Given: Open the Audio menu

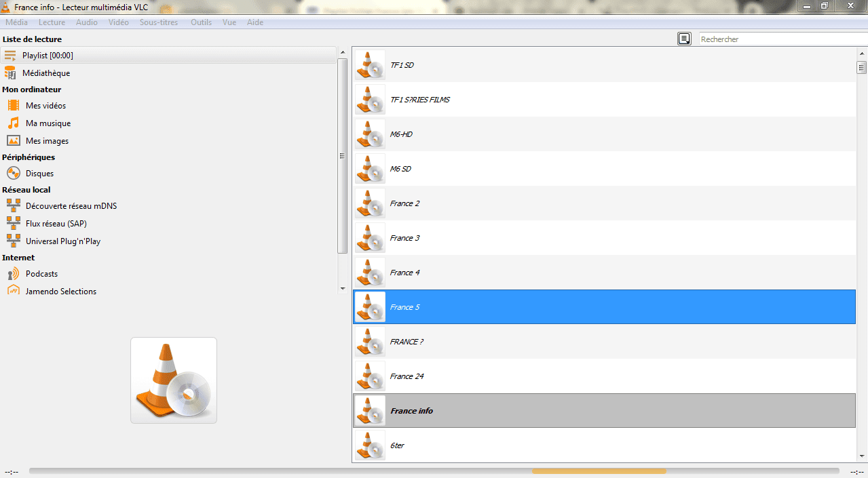Looking at the screenshot, I should pyautogui.click(x=87, y=22).
